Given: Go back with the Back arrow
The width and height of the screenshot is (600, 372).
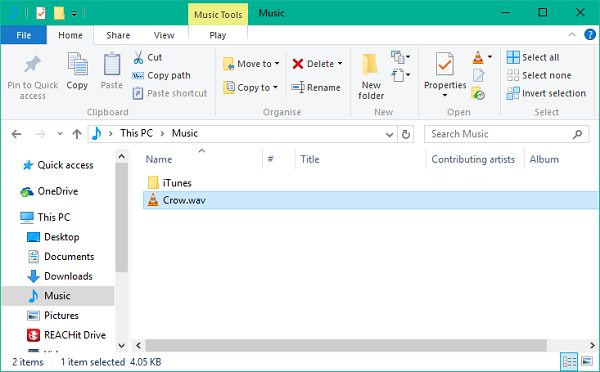Looking at the screenshot, I should click(16, 134).
